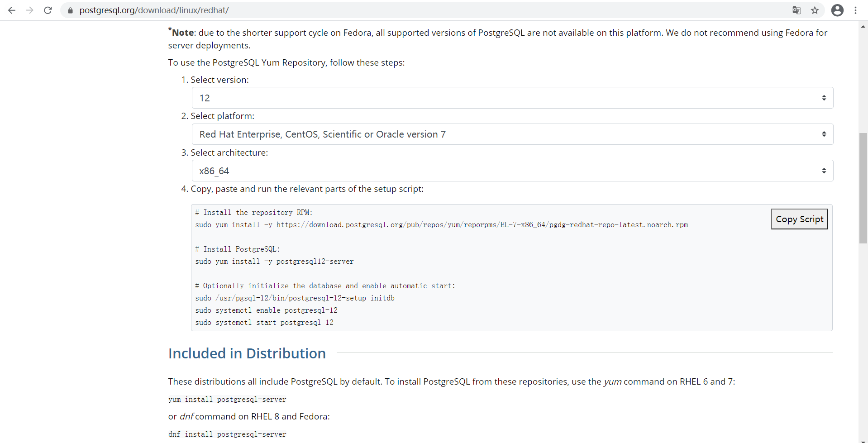This screenshot has height=443, width=868.
Task: Click the Included in Distribution heading
Action: click(x=247, y=353)
